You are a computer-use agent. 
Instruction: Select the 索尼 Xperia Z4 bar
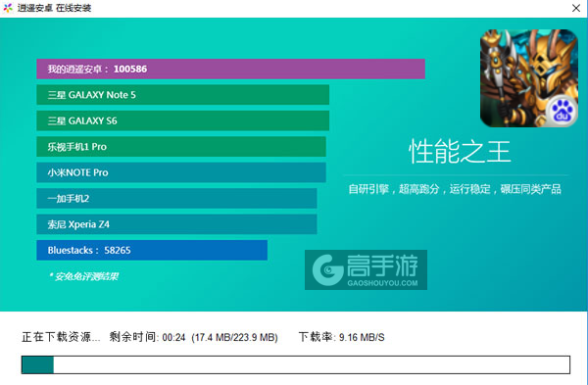coord(176,224)
